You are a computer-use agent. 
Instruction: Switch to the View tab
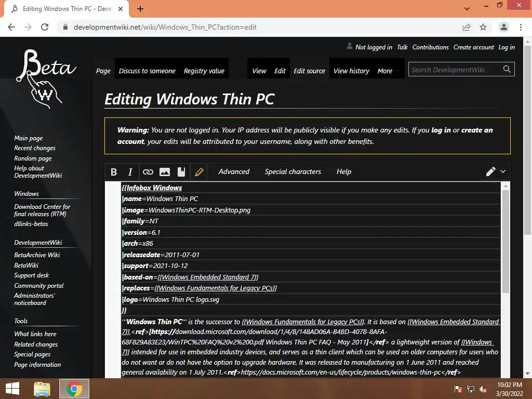click(259, 71)
